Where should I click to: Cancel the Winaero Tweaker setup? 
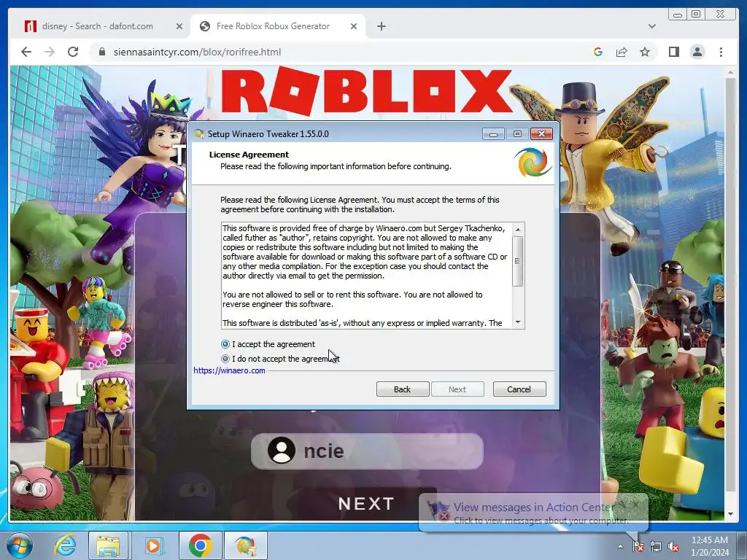click(519, 389)
